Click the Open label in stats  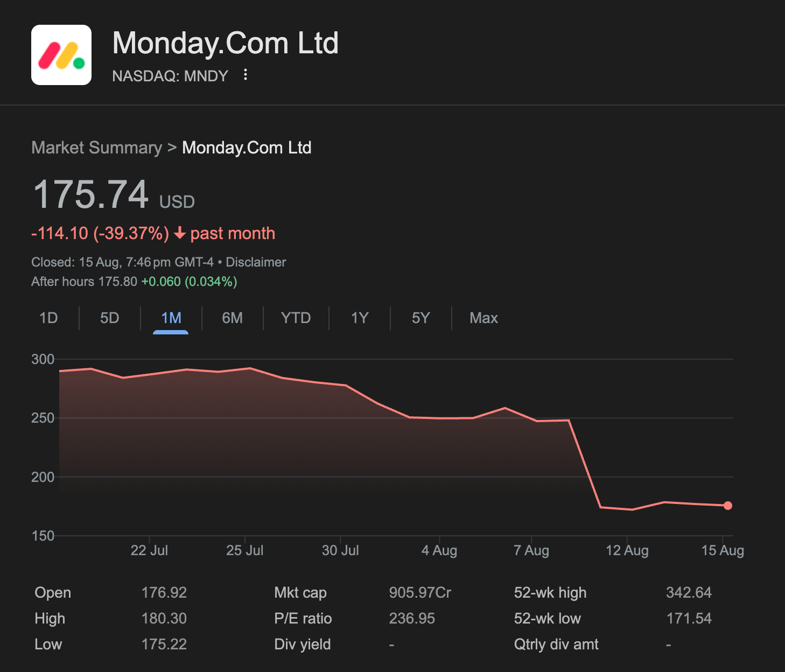click(53, 593)
